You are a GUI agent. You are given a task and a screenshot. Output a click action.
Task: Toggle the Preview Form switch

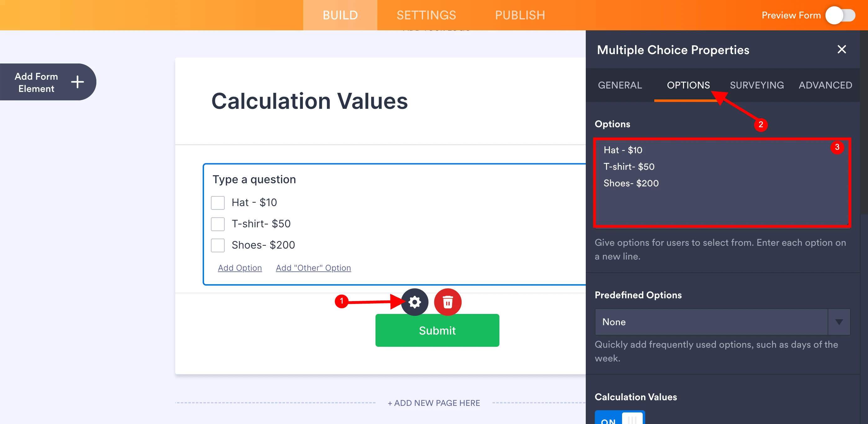pyautogui.click(x=840, y=15)
